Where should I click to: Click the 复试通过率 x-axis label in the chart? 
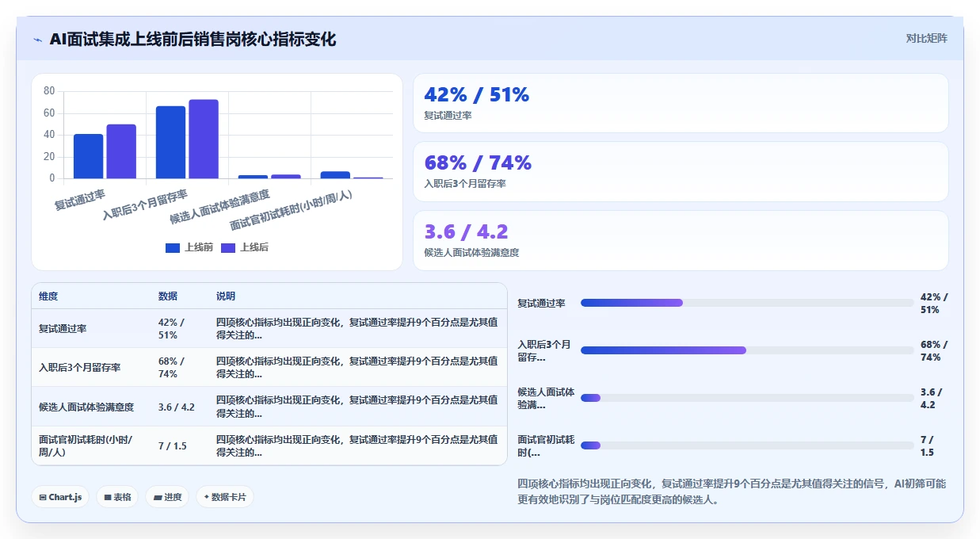pos(79,199)
